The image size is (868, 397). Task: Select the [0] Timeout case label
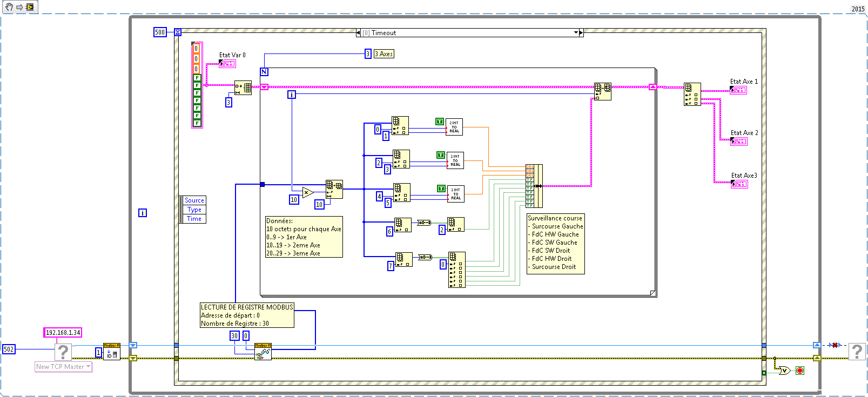379,33
